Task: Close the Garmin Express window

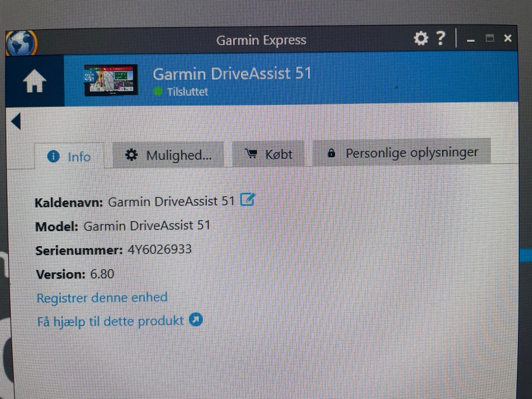Action: tap(508, 38)
